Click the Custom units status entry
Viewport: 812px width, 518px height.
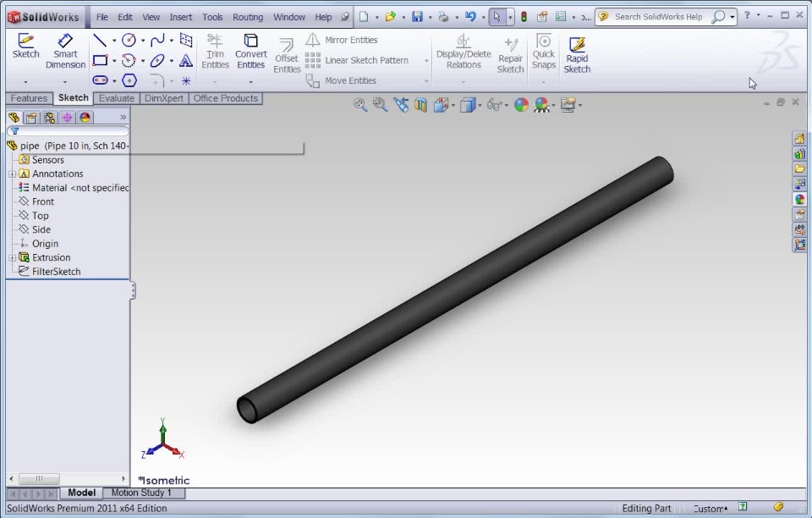tap(710, 509)
